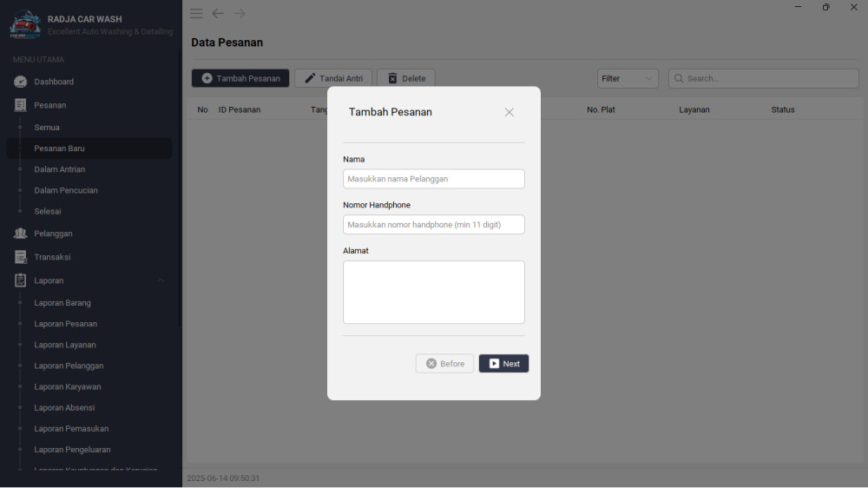
Task: Focus the Nomor Handphone field
Action: [x=434, y=224]
